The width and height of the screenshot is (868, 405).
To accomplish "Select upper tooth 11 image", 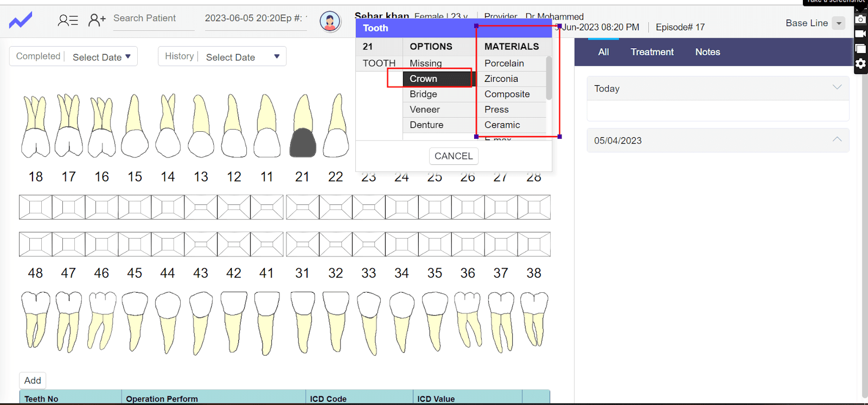I will click(267, 126).
